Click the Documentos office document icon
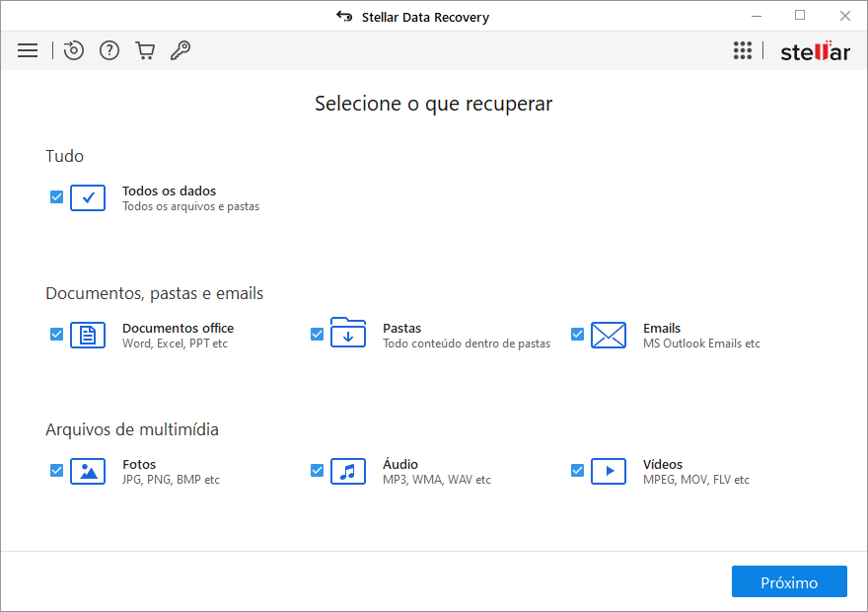Screen dimensions: 868x612 click(x=88, y=335)
